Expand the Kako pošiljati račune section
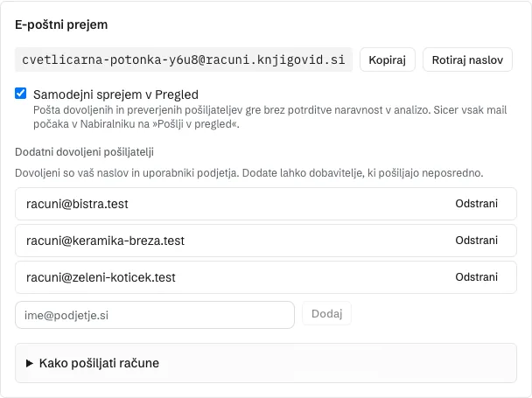The width and height of the screenshot is (532, 398). click(x=266, y=363)
